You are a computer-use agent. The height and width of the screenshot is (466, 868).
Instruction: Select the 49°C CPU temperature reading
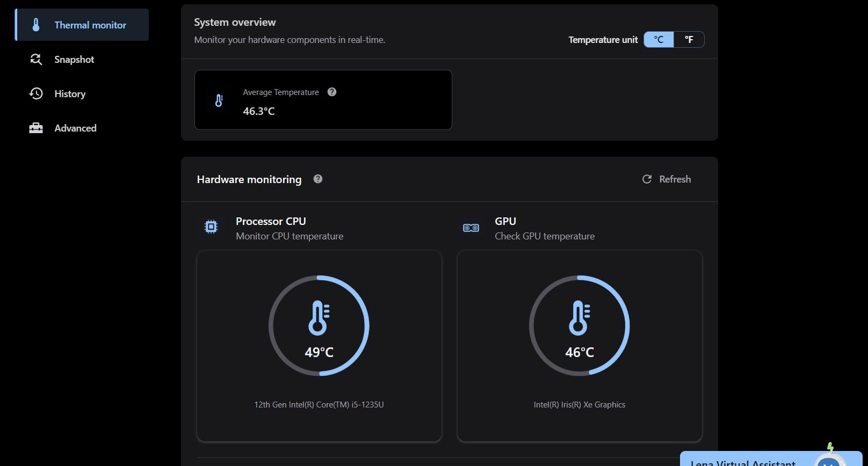[x=319, y=352]
